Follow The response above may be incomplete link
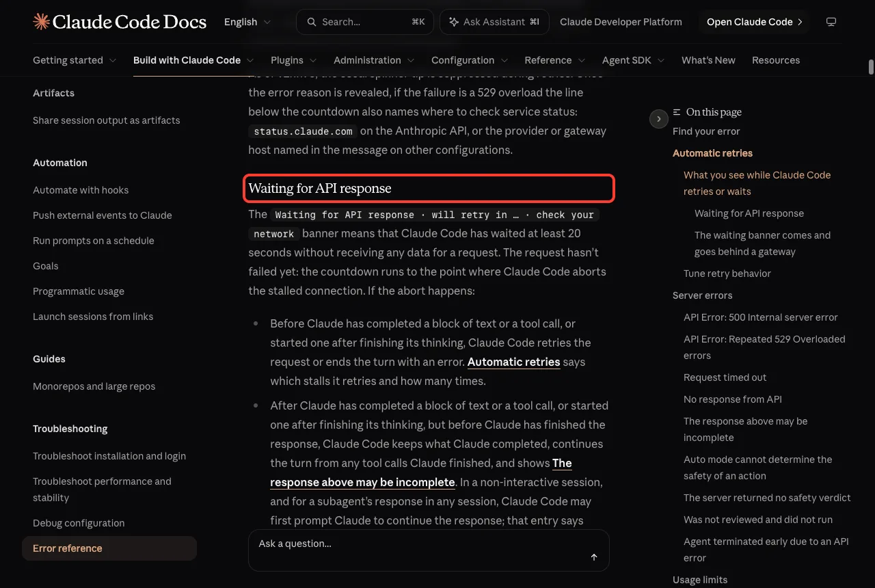 click(x=421, y=472)
